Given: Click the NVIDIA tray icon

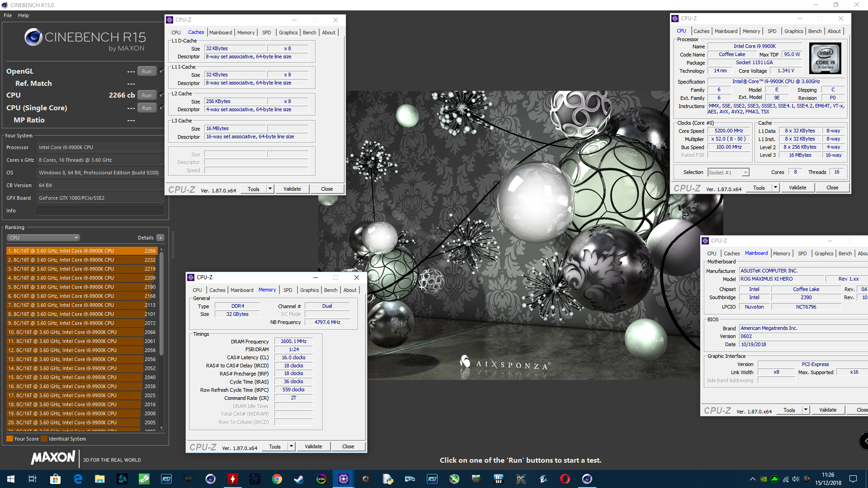Looking at the screenshot, I should pos(764,479).
